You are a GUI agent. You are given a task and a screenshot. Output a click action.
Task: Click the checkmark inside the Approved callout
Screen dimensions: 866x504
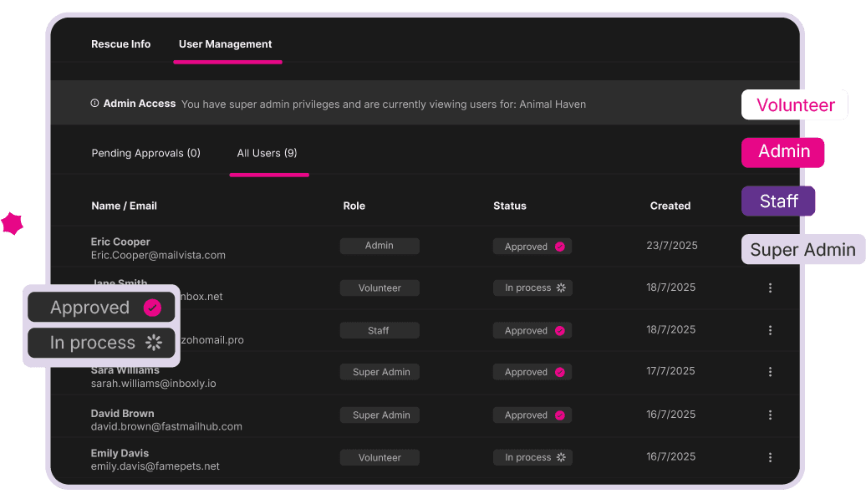151,307
